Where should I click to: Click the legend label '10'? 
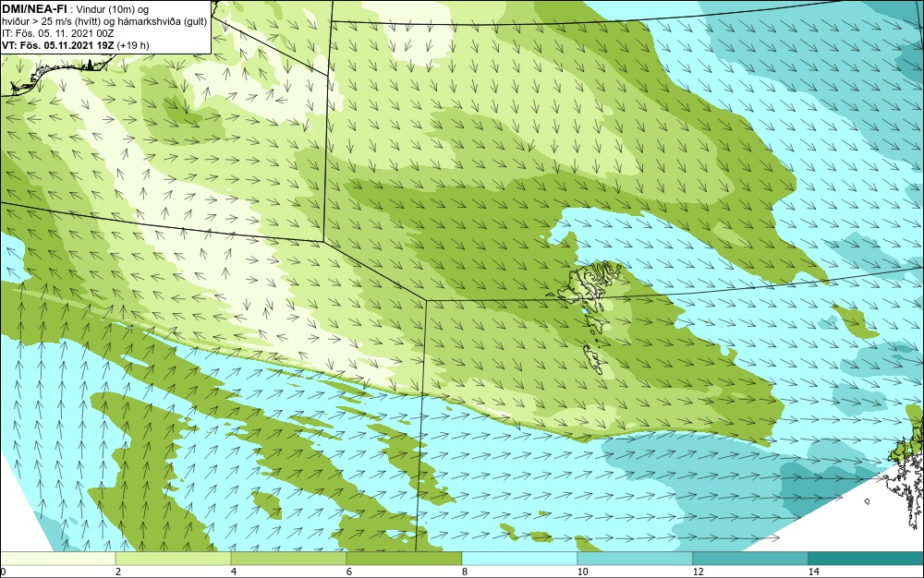click(x=582, y=572)
